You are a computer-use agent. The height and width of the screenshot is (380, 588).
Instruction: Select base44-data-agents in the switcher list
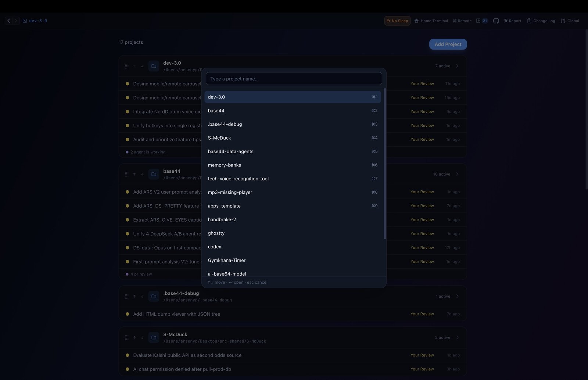click(293, 151)
